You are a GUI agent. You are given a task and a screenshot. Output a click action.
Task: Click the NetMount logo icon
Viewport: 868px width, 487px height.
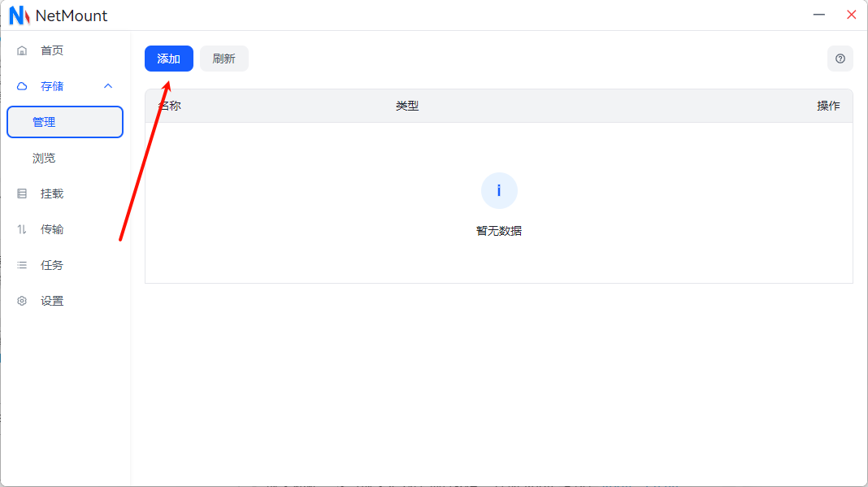pos(20,15)
